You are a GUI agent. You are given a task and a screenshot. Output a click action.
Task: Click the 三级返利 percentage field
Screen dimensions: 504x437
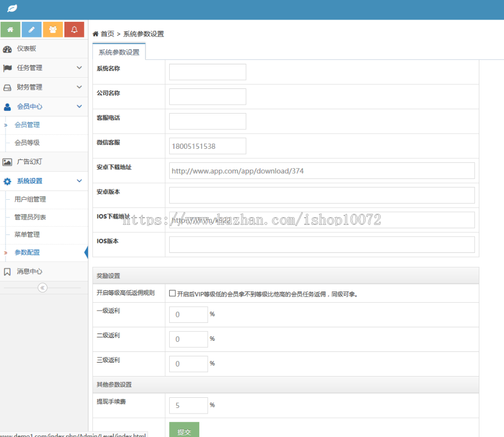coord(188,364)
